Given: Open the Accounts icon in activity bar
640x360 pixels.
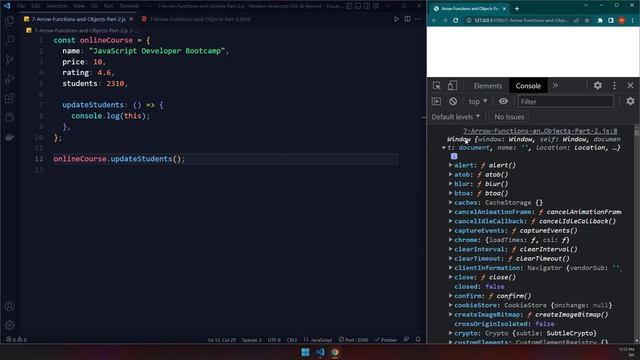Looking at the screenshot, I should pos(10,306).
